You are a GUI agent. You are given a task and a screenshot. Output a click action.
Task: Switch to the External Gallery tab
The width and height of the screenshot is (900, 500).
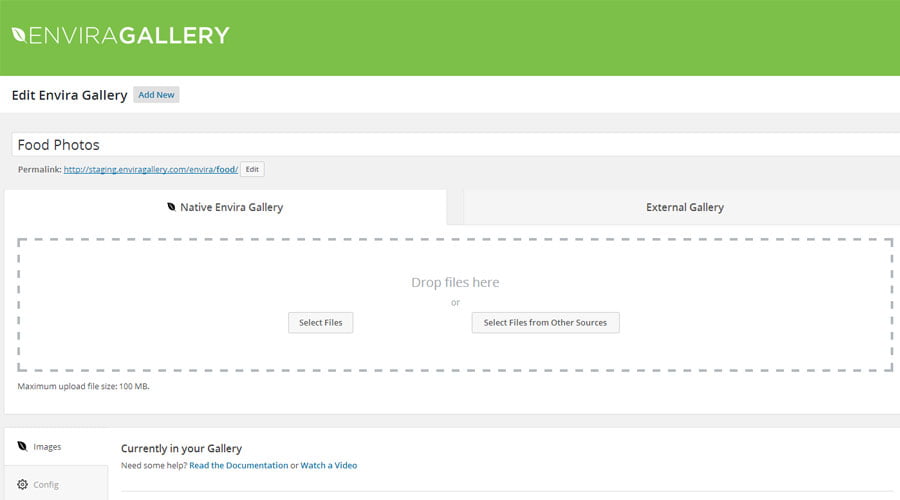click(x=684, y=207)
